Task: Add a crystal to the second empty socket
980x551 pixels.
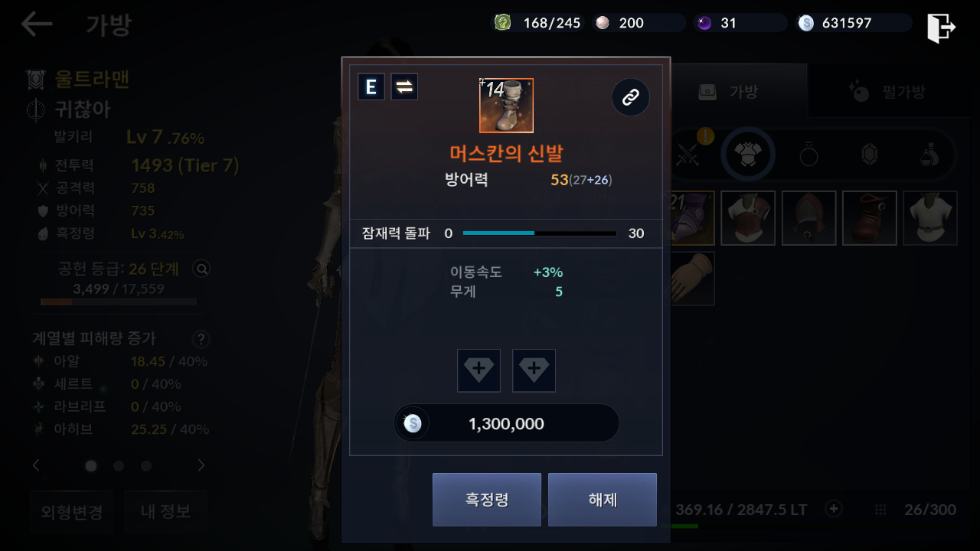Action: [534, 370]
